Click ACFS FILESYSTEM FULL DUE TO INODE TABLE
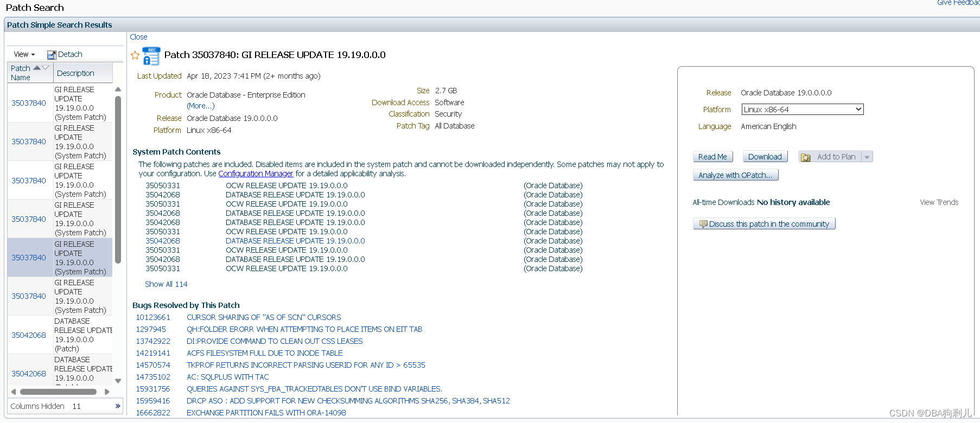This screenshot has height=423, width=980. coord(265,353)
